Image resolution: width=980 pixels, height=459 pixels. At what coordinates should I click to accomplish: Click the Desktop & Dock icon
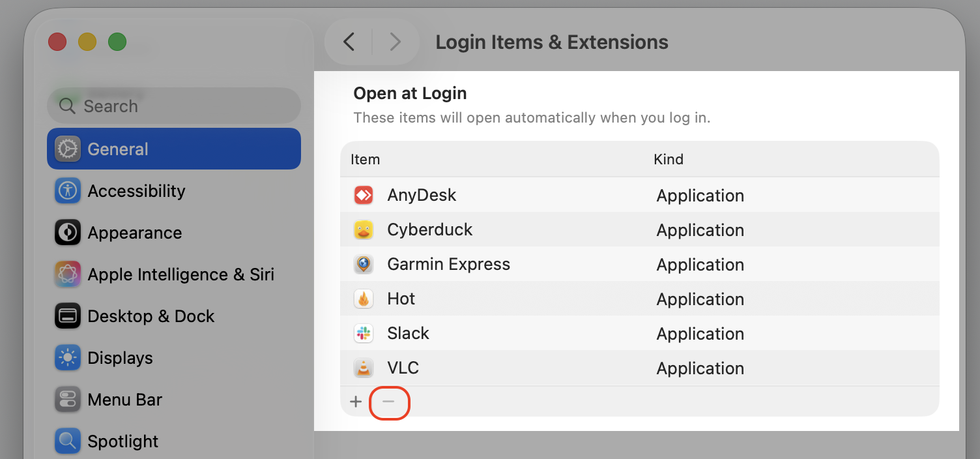point(68,316)
